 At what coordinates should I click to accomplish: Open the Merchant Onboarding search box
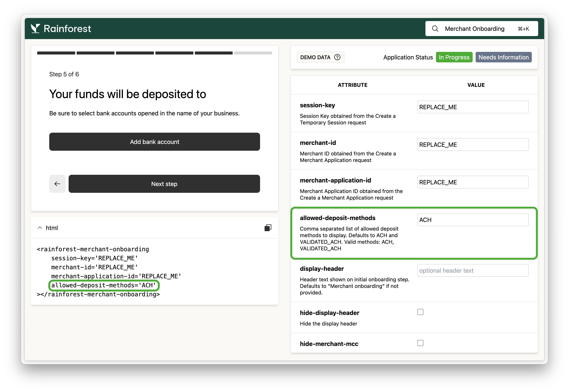pyautogui.click(x=481, y=29)
